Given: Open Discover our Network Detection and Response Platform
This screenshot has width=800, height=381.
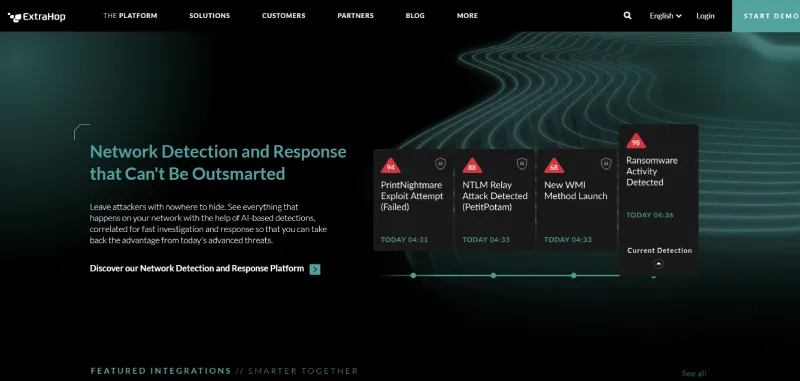Looking at the screenshot, I should 197,268.
